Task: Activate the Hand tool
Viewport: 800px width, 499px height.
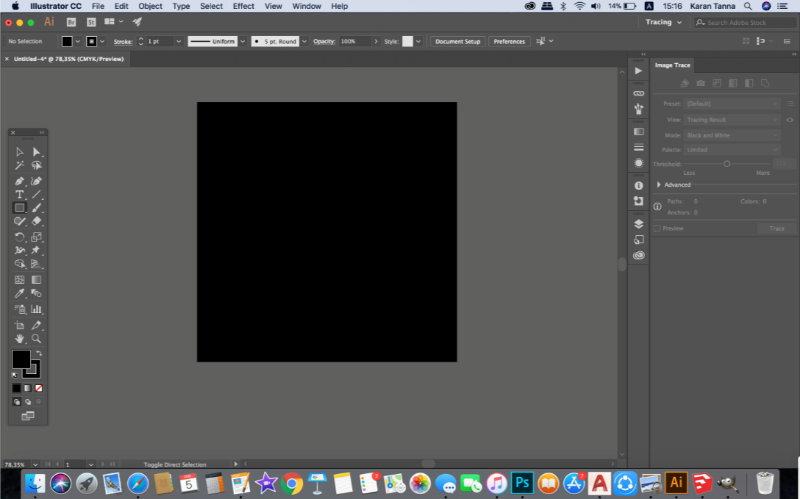Action: pyautogui.click(x=19, y=338)
